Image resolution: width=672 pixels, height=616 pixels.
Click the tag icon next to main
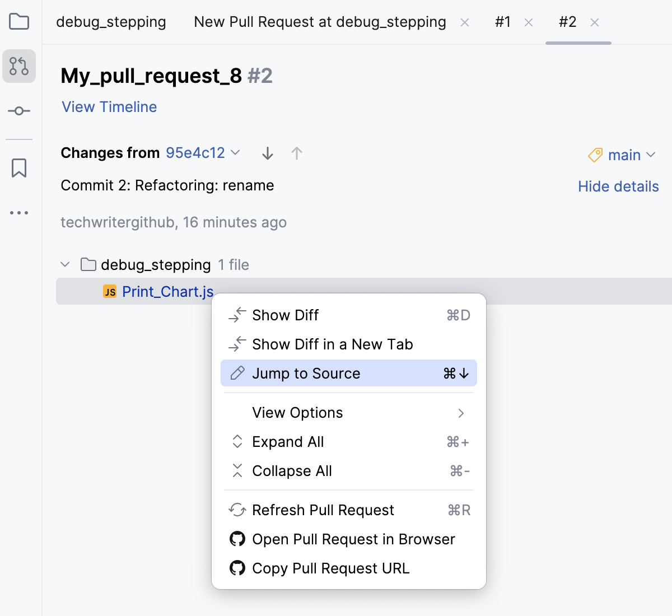tap(595, 155)
